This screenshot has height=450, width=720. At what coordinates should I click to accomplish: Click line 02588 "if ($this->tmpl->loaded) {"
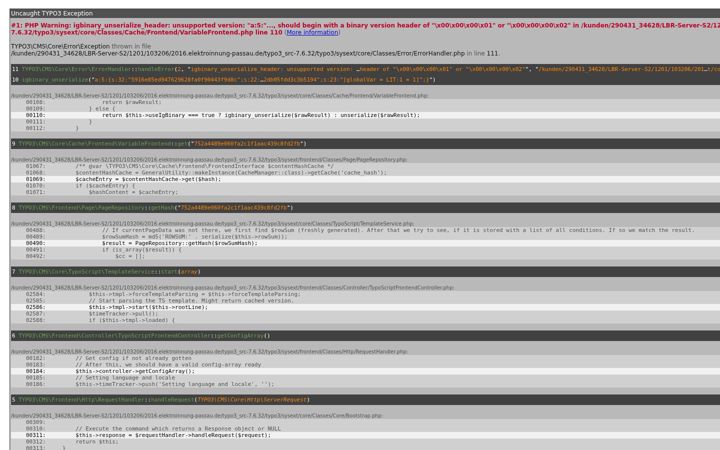[x=365, y=320]
